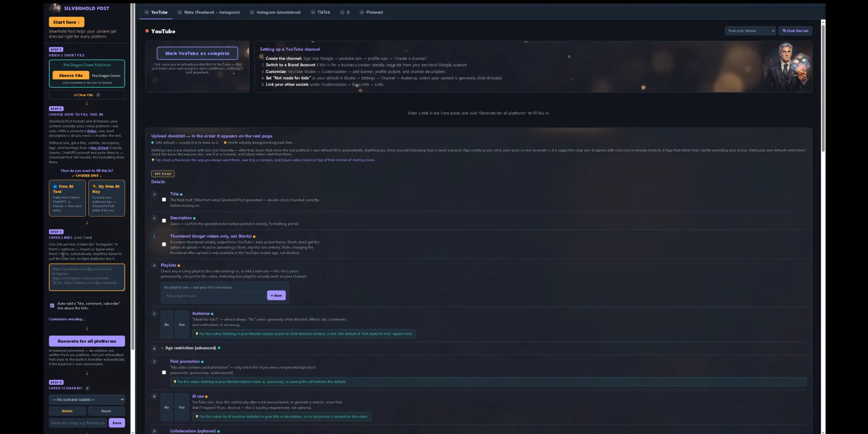Click the lightbulb icon in the Audience suggestion
The image size is (868, 434).
click(x=197, y=334)
